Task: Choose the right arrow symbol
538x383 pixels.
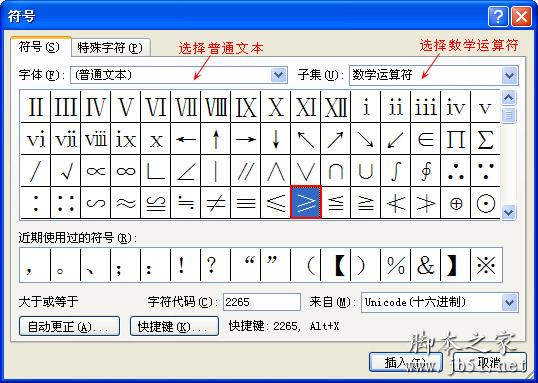Action: point(246,139)
